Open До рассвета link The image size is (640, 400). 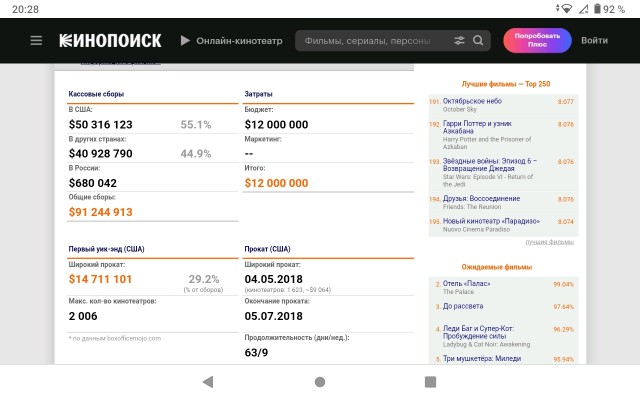click(x=463, y=306)
